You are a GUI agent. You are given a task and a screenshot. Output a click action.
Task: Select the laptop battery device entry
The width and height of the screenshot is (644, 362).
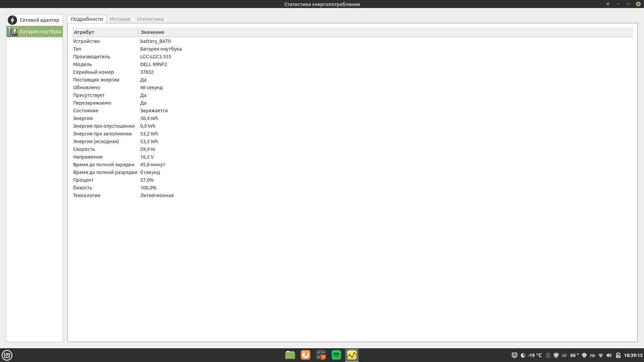34,32
